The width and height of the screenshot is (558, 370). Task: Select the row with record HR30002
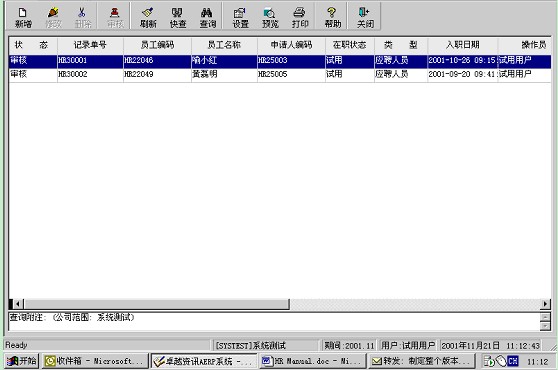point(280,74)
